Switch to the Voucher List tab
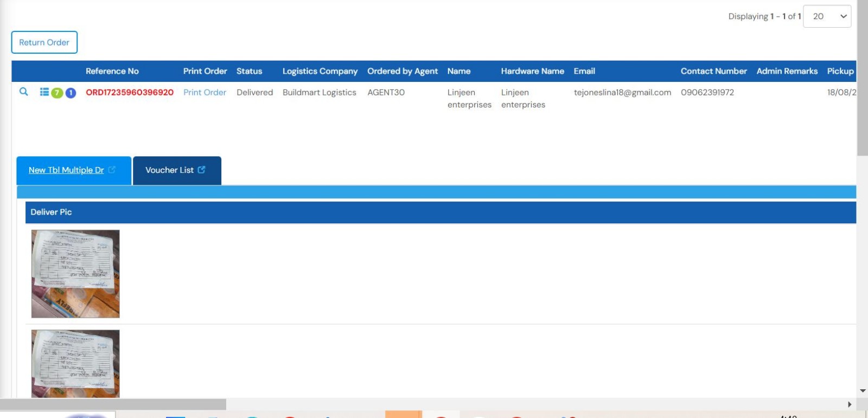Viewport: 868px width, 418px height. (169, 170)
